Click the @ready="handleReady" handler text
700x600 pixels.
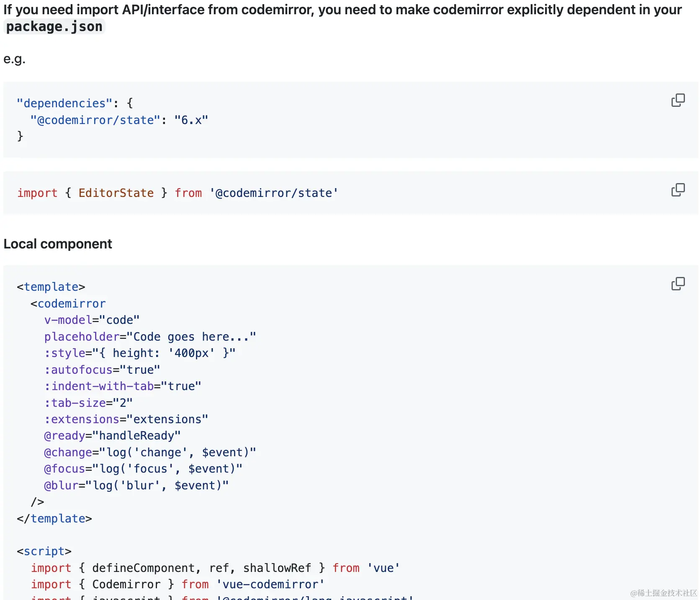click(x=112, y=435)
